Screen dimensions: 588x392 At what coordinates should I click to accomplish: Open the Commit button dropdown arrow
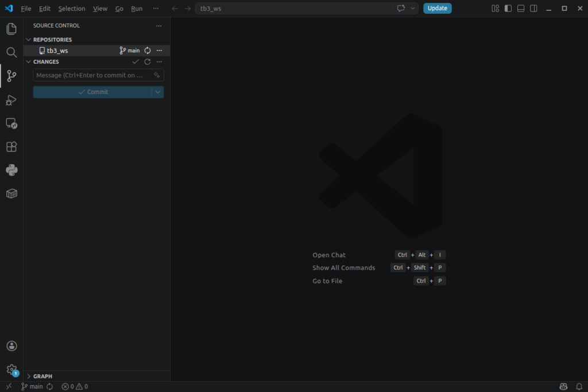[x=158, y=92]
